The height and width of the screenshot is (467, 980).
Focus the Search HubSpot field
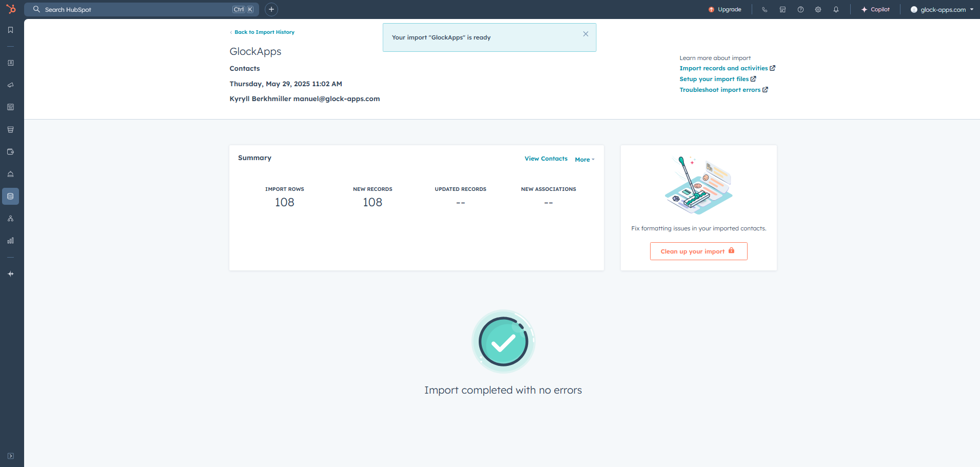coord(142,9)
